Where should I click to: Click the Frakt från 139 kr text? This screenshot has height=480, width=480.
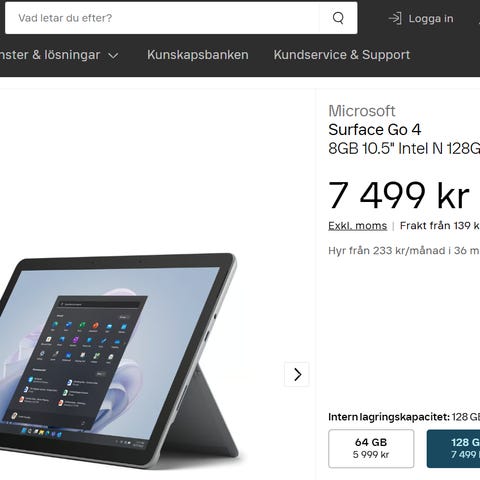pos(440,226)
